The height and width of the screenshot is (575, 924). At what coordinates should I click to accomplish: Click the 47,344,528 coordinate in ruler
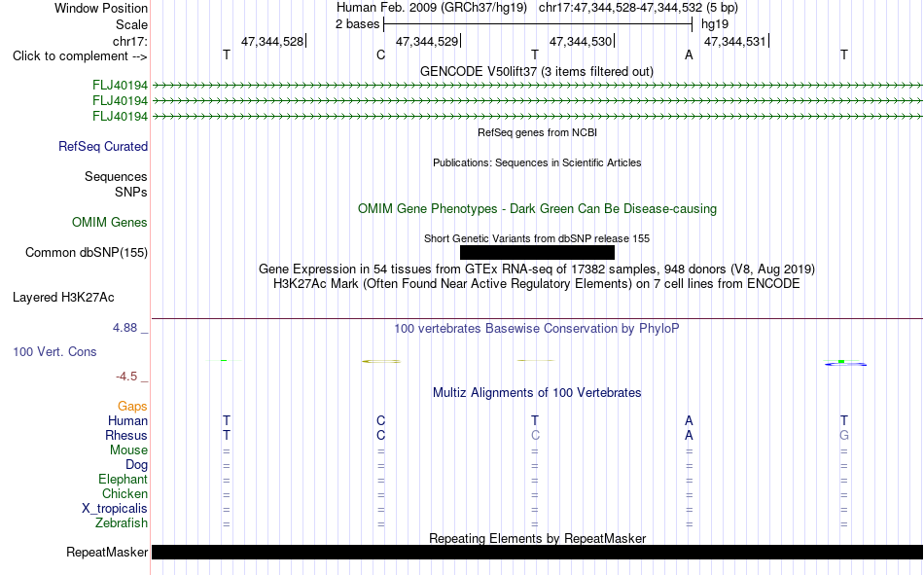(x=272, y=41)
